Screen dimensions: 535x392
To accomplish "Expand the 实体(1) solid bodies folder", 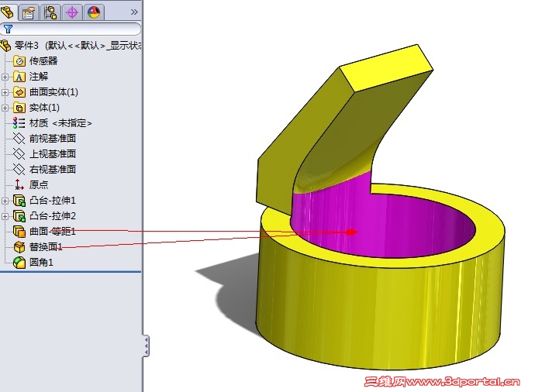I will [5, 108].
